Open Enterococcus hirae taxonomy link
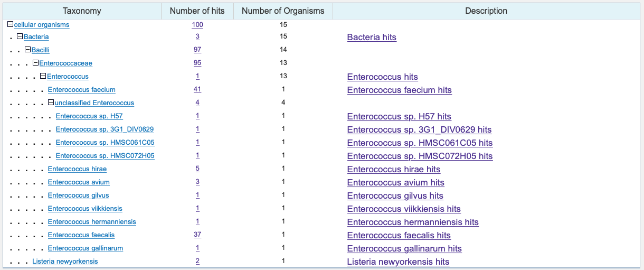Image resolution: width=644 pixels, height=270 pixels. (77, 169)
